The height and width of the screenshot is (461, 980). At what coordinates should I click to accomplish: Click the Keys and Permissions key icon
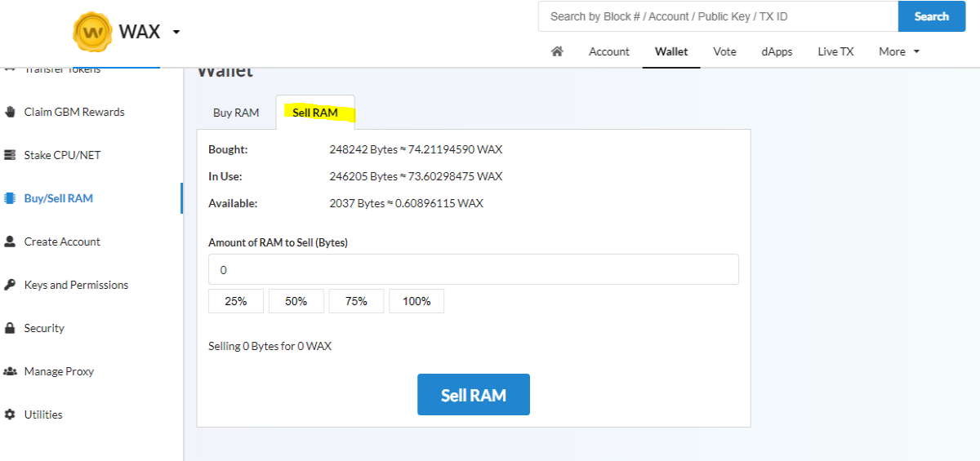[10, 285]
